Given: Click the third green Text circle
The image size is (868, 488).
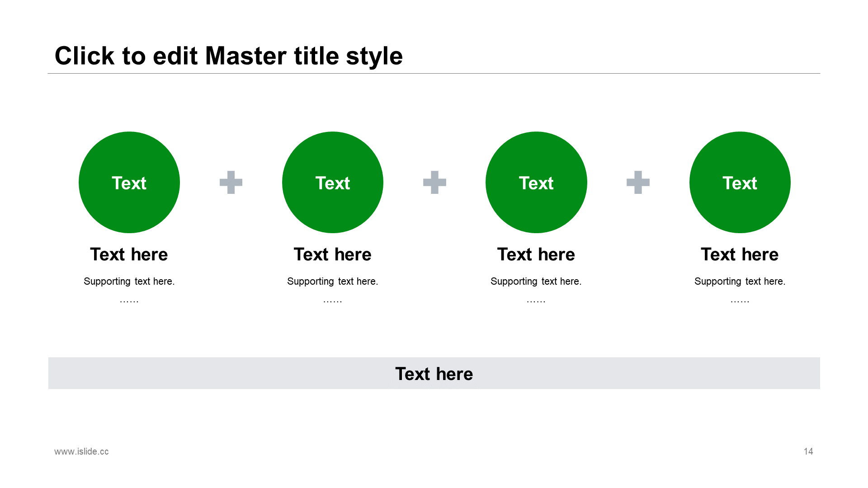Looking at the screenshot, I should tap(536, 182).
